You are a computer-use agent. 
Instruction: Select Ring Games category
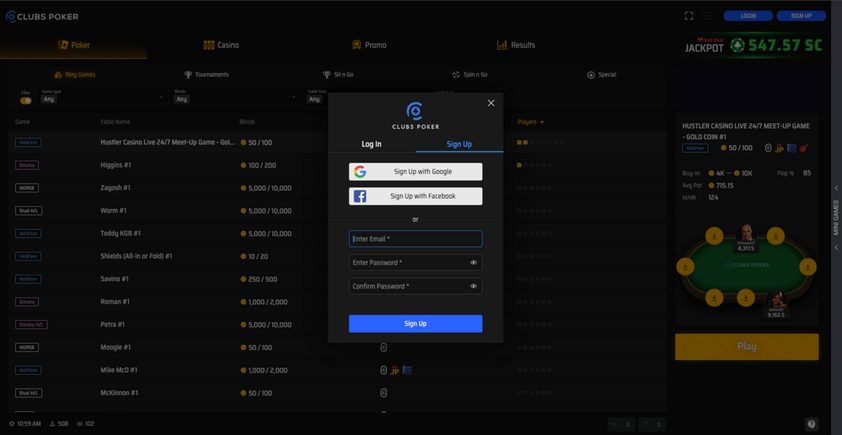pos(75,75)
